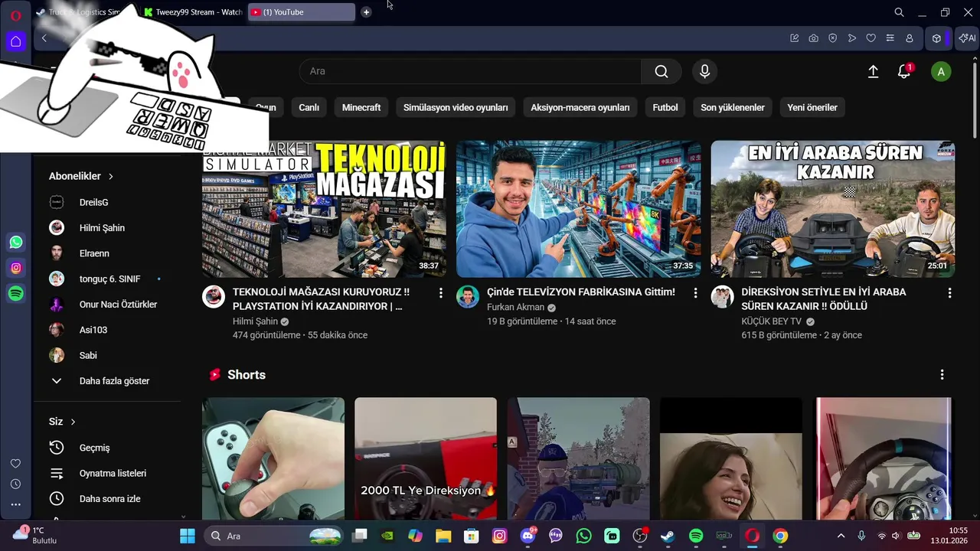Open Discord from the taskbar
Viewport: 980px width, 551px height.
pos(528,536)
